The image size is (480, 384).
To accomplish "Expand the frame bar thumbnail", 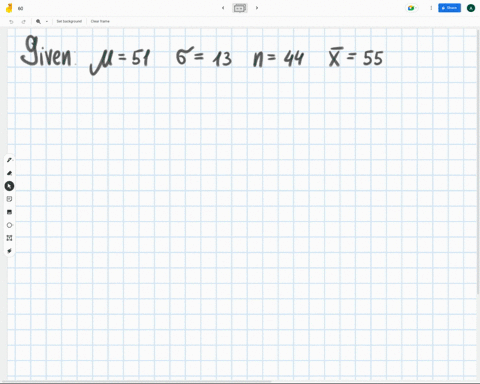I will pyautogui.click(x=240, y=8).
